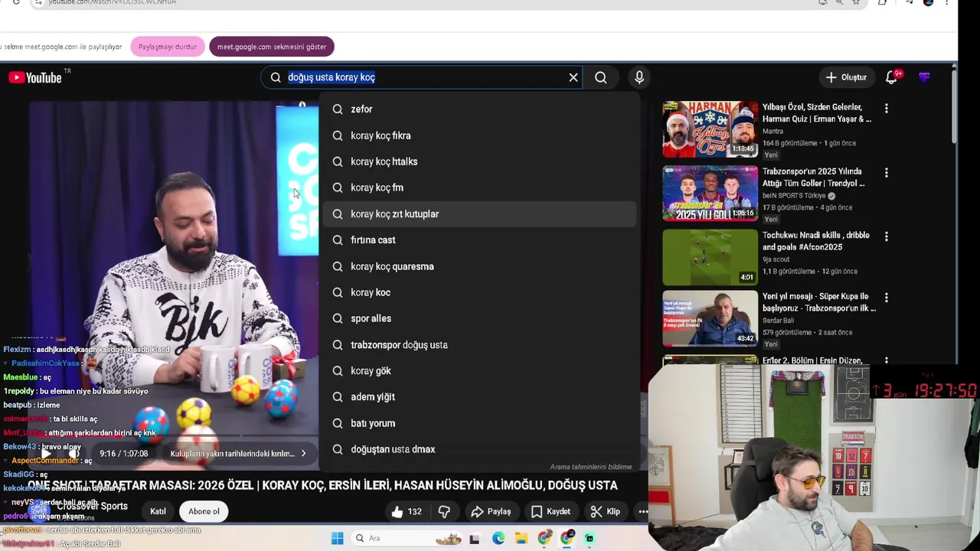Open the account avatar menu
980x551 pixels.
[x=925, y=77]
